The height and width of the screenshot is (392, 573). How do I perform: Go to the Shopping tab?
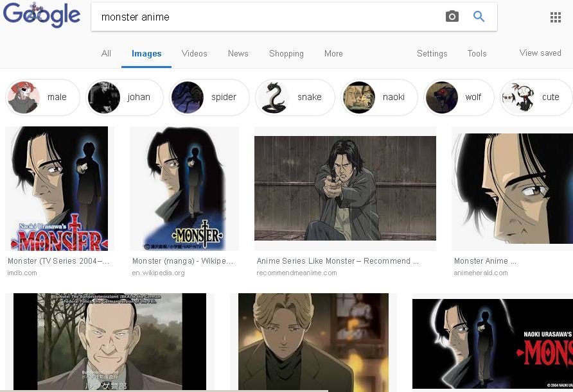(286, 54)
